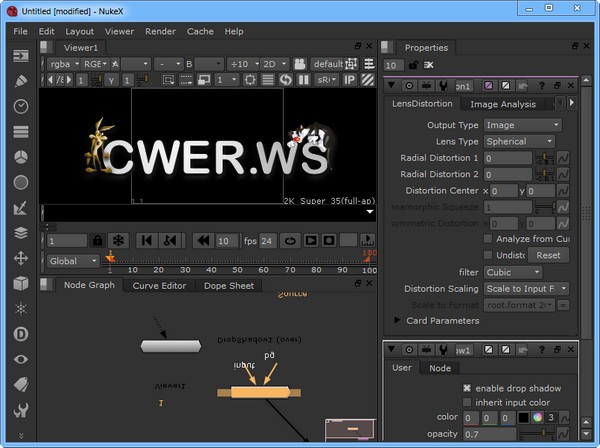Check the Analyze from Current checkbox
600x448 pixels.
(x=488, y=239)
